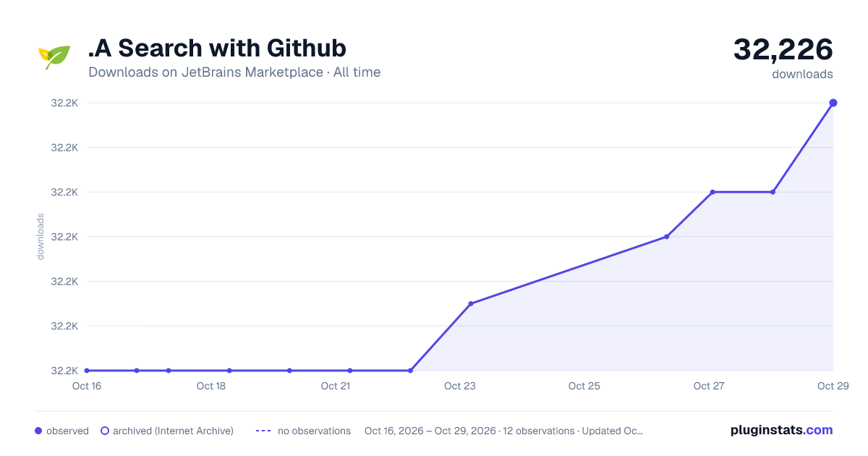This screenshot has height=456, width=868.
Task: Click the "Oct 16, 2026 – Oct 29, 2026" date range text
Action: (x=430, y=431)
